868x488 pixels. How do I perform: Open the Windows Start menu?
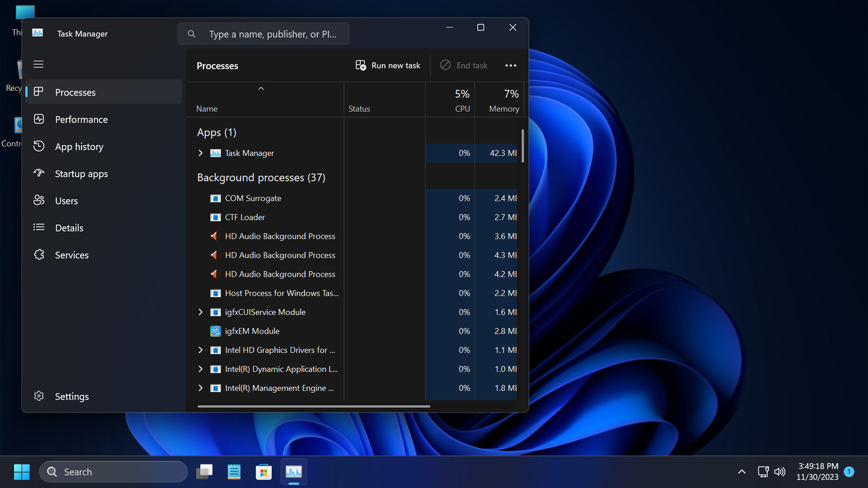tap(22, 472)
